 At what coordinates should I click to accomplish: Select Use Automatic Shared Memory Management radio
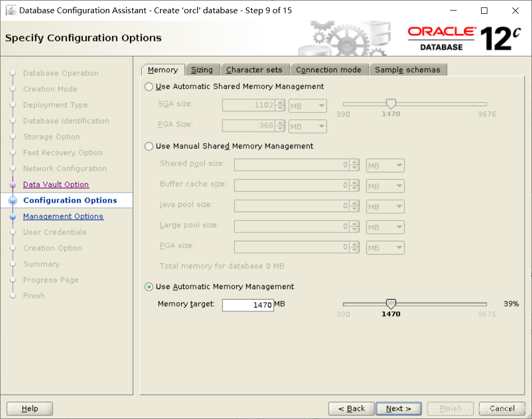coord(149,87)
